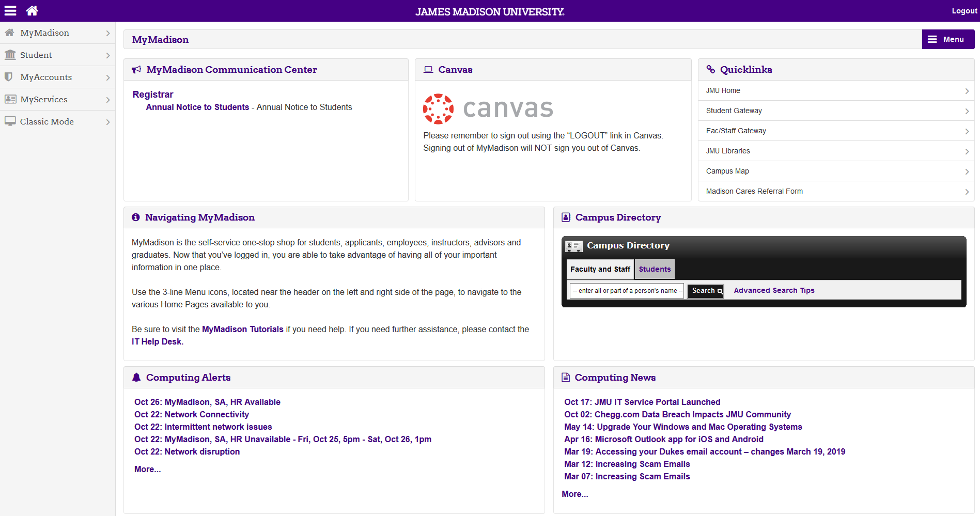
Task: Click the canvas wordmark logo text
Action: pyautogui.click(x=508, y=108)
